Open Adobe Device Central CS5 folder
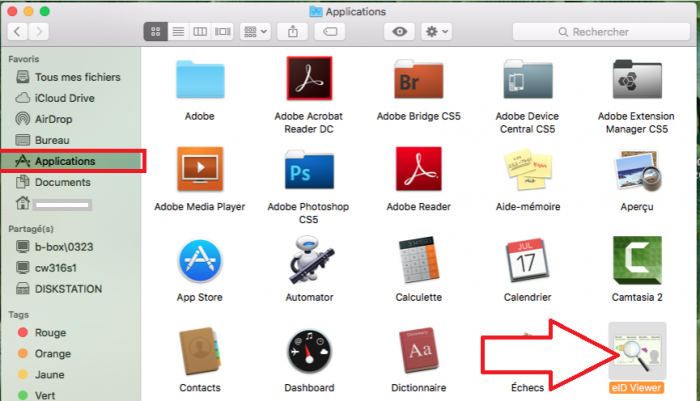 [528, 79]
